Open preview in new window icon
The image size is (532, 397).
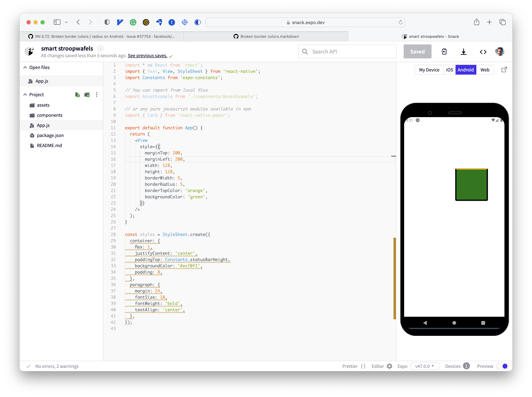[504, 70]
